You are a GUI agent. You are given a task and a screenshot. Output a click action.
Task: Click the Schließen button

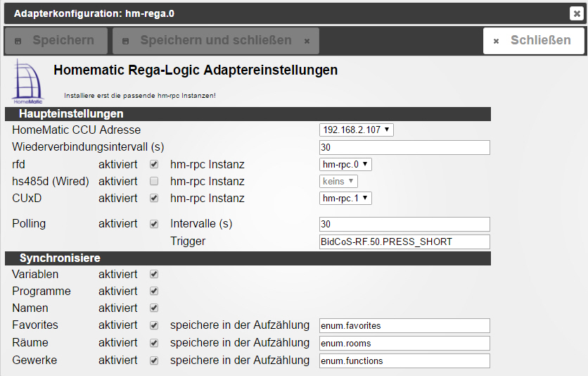coord(534,41)
